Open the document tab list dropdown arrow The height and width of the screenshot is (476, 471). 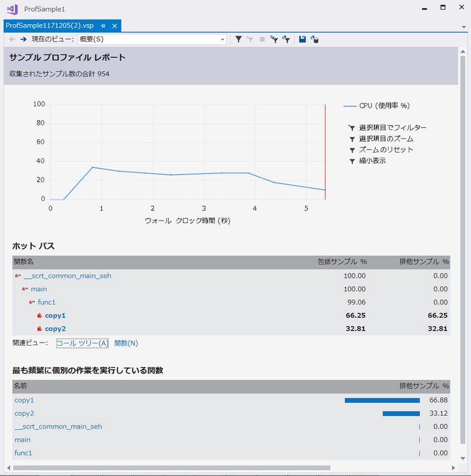tap(464, 26)
